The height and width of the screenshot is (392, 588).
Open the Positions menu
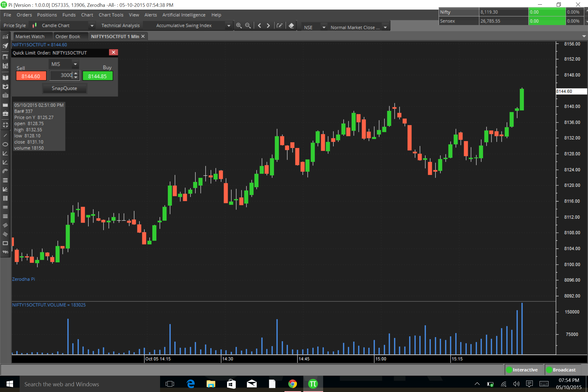[x=47, y=15]
